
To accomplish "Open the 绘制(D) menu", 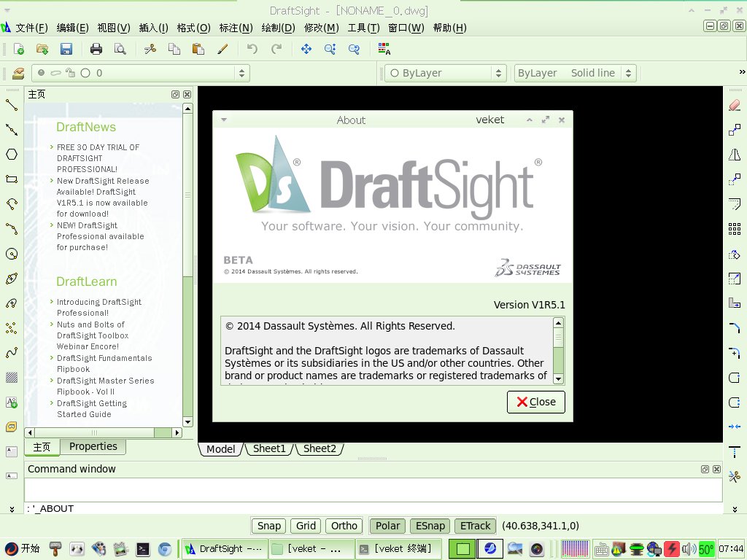I will pos(278,28).
